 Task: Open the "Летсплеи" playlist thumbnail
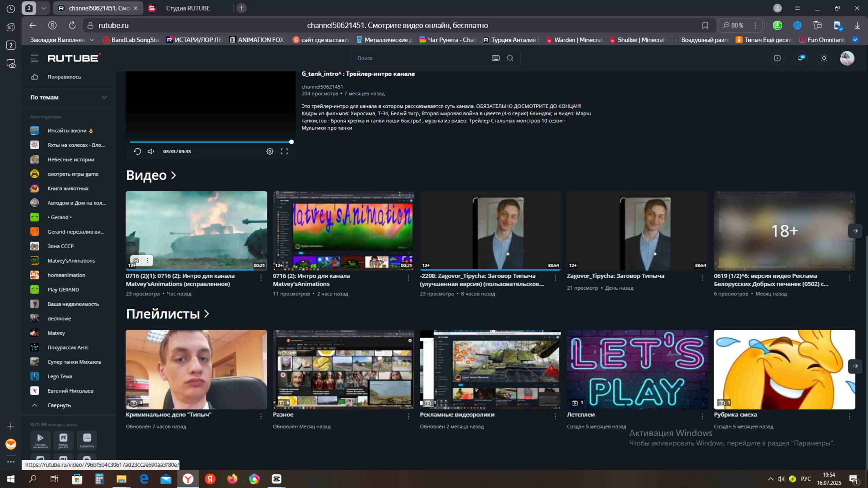637,369
